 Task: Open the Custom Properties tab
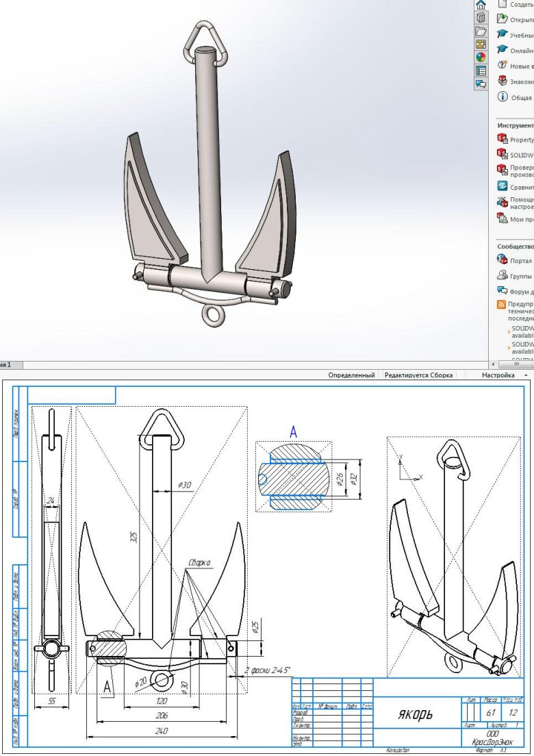[x=481, y=71]
